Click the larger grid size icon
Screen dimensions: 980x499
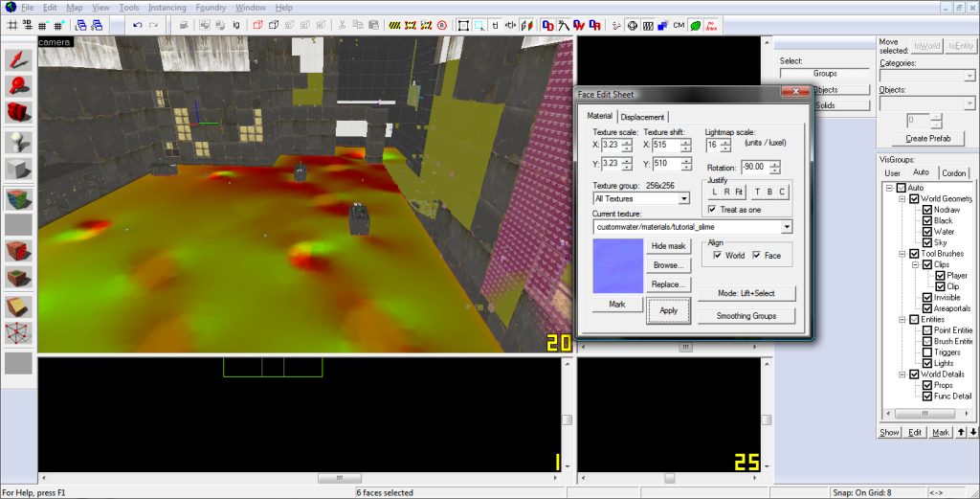58,26
